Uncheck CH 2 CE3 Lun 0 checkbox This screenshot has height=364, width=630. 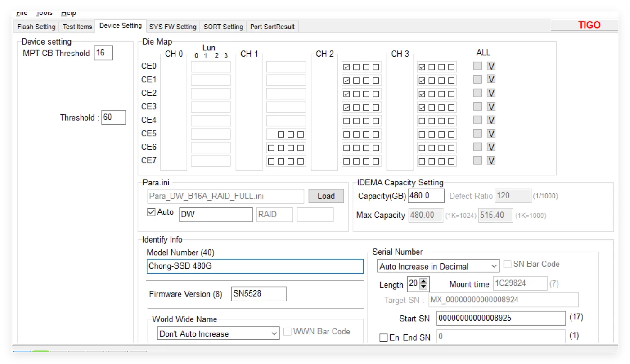coord(346,108)
